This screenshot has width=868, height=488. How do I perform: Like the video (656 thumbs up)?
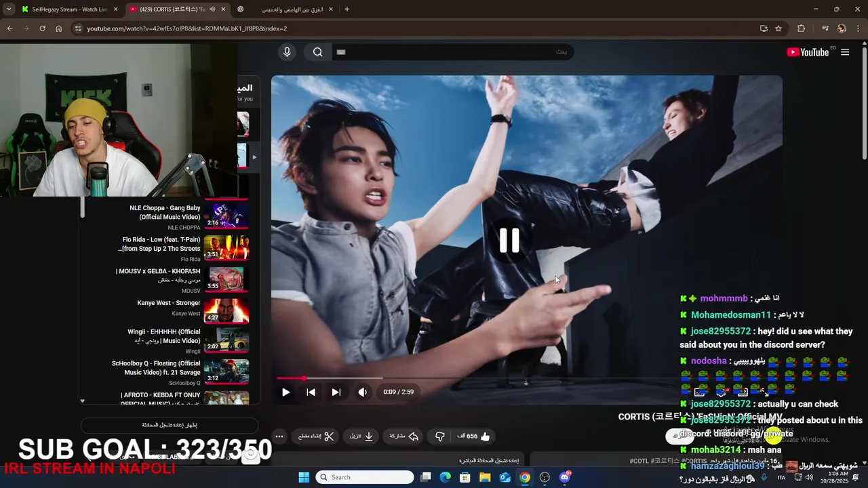point(473,436)
